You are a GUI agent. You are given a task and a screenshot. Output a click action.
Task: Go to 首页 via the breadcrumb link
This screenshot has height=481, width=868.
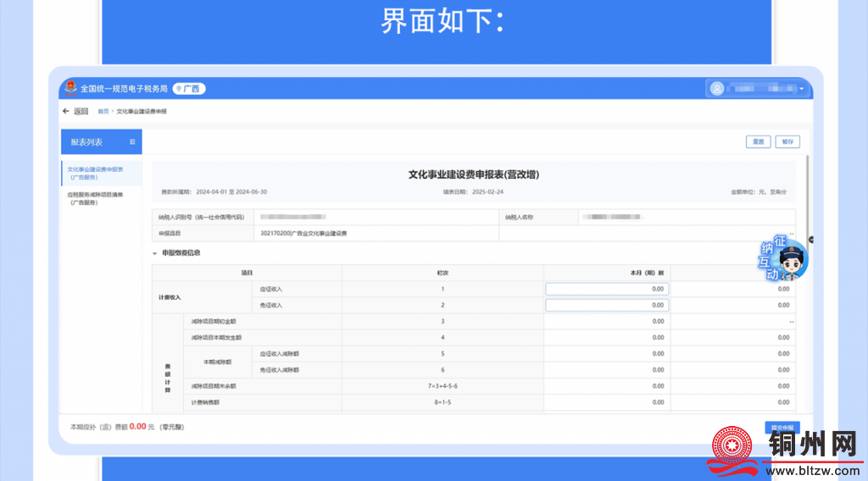[103, 112]
